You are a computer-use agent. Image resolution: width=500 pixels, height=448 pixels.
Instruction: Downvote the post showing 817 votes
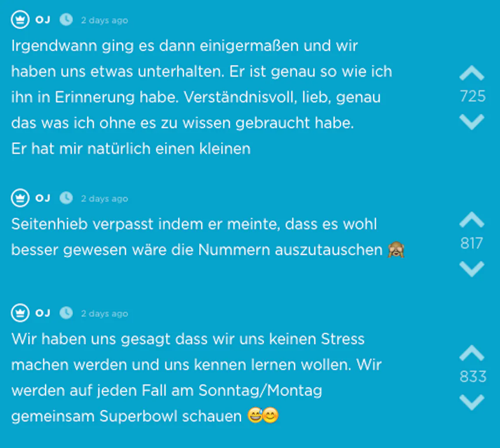tap(472, 269)
